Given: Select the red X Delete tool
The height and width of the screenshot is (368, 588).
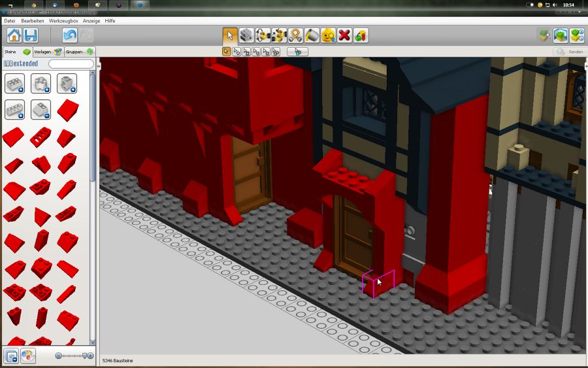Looking at the screenshot, I should click(344, 35).
